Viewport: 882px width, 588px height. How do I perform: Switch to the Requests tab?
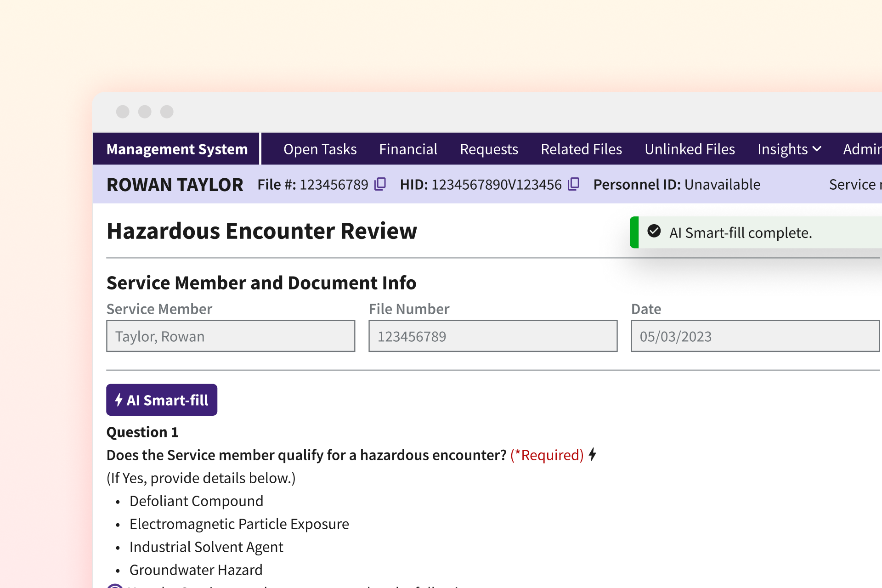[x=489, y=149]
